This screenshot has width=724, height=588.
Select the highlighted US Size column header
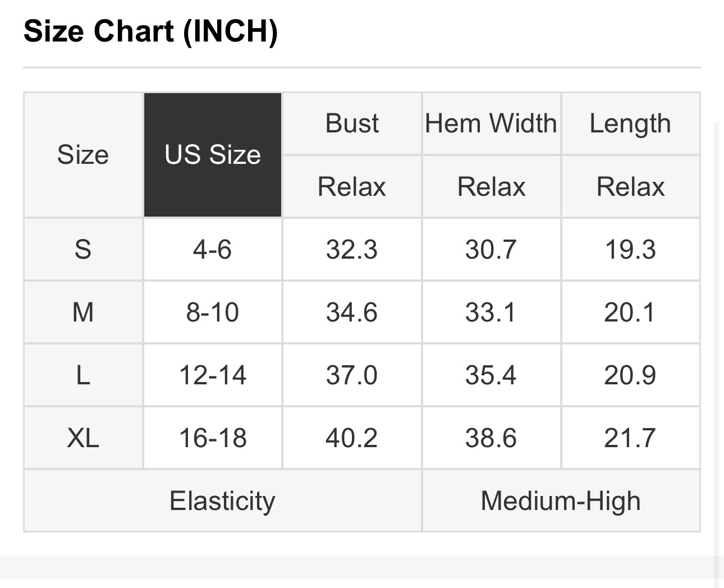point(213,155)
